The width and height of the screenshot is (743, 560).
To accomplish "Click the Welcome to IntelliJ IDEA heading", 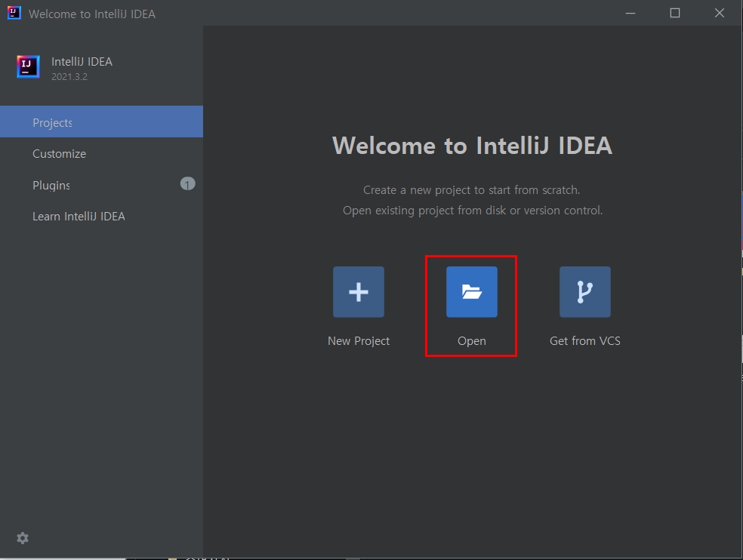I will (472, 146).
